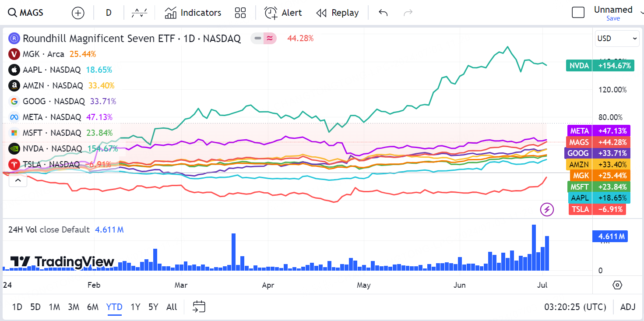
Task: Click the Google logo icon
Action: coord(14,102)
